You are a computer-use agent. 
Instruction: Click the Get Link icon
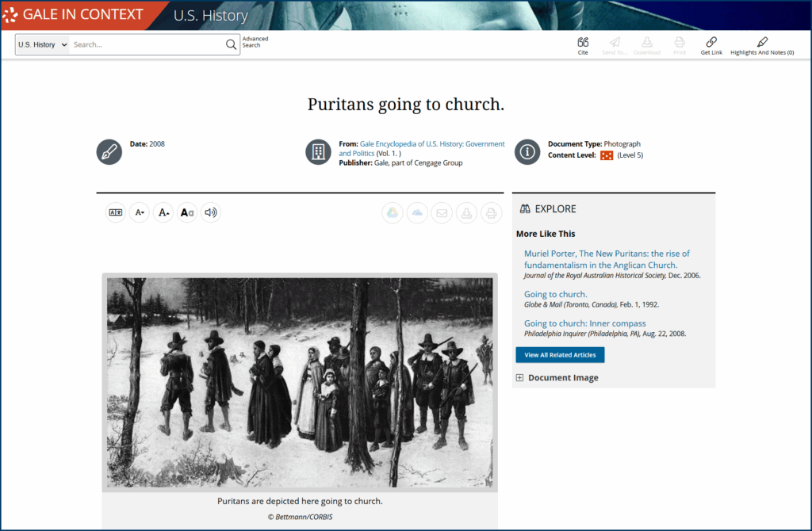(x=711, y=45)
